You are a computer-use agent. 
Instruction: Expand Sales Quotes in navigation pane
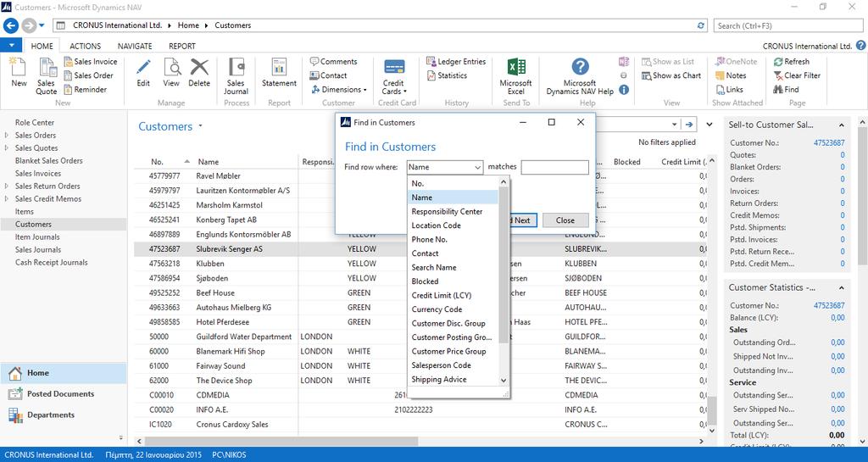[6, 148]
